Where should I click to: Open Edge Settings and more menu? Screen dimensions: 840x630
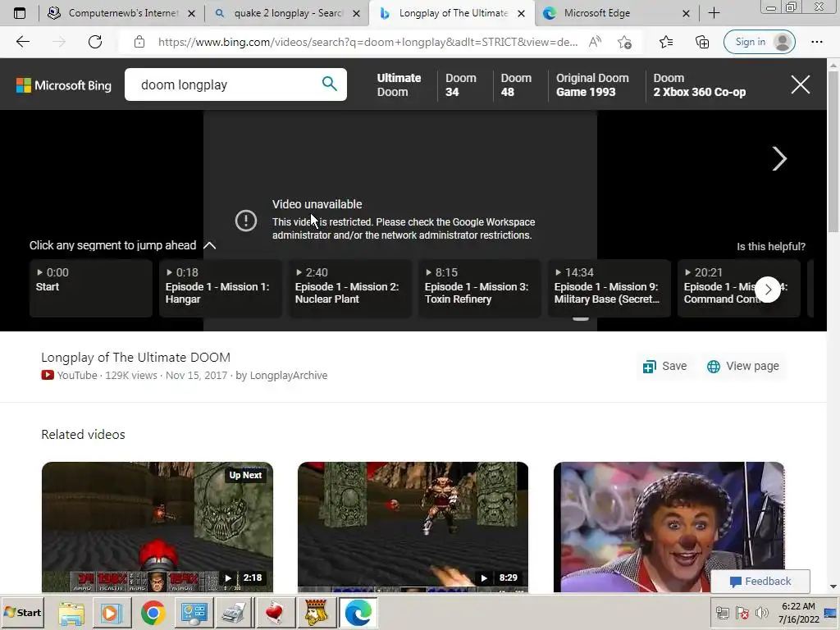(816, 42)
